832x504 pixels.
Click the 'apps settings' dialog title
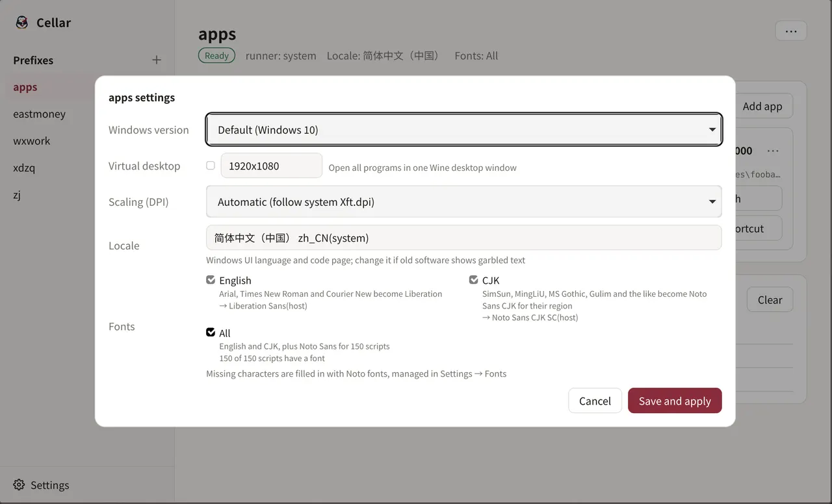tap(142, 97)
